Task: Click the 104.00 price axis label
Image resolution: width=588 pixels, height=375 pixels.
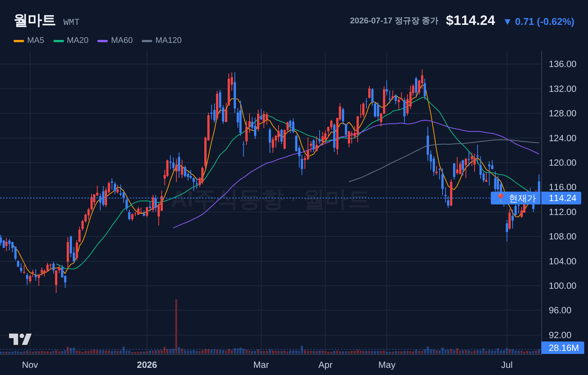Action: click(562, 261)
